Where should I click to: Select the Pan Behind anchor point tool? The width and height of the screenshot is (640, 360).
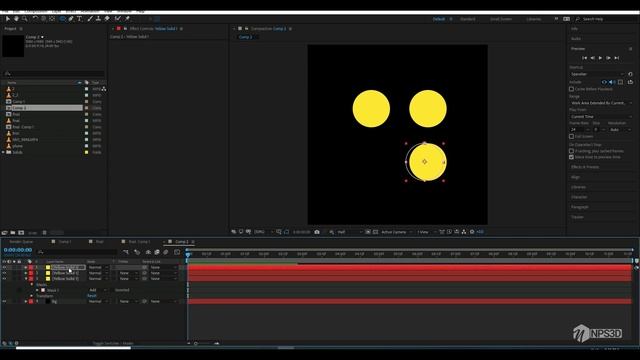click(x=52, y=19)
